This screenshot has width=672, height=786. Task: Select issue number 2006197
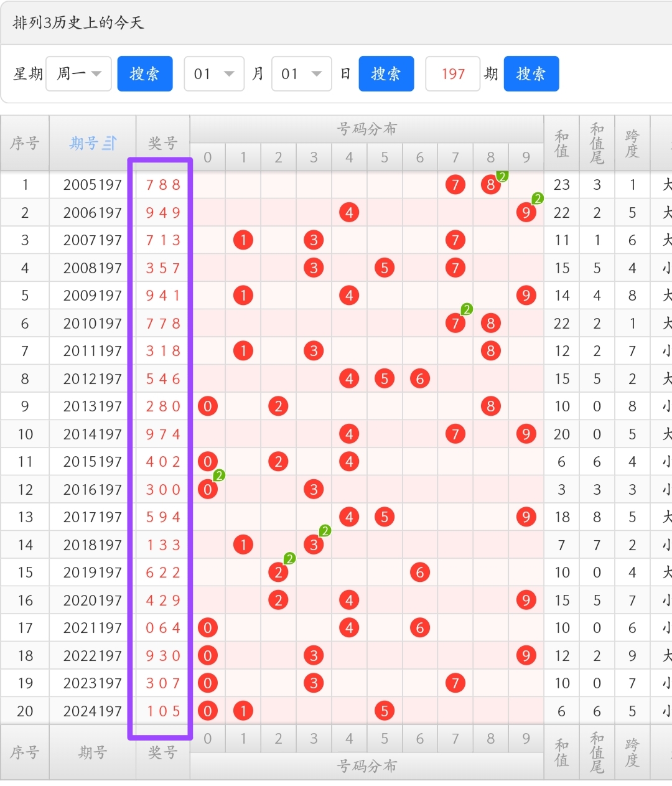(x=93, y=213)
